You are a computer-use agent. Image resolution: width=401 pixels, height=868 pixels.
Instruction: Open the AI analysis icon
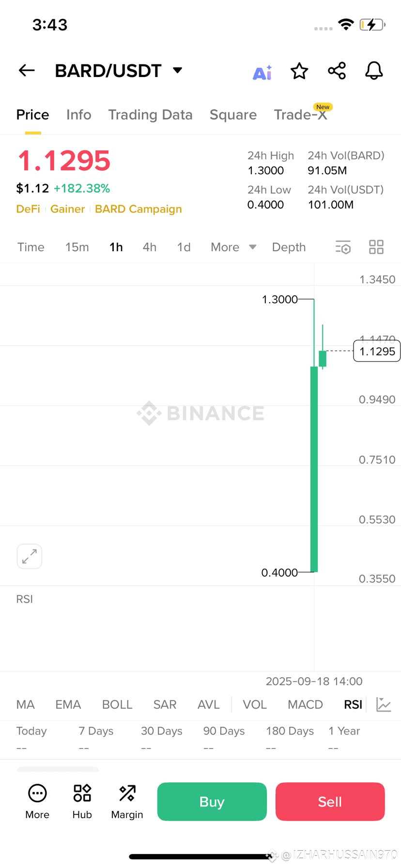pyautogui.click(x=262, y=72)
